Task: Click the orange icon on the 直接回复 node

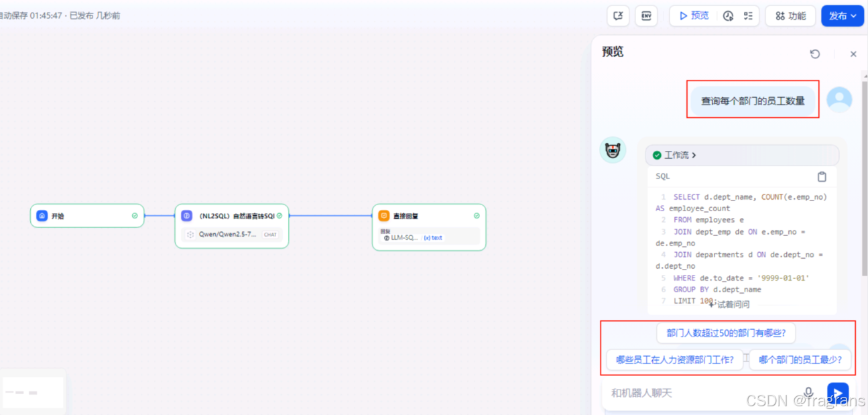Action: [383, 216]
